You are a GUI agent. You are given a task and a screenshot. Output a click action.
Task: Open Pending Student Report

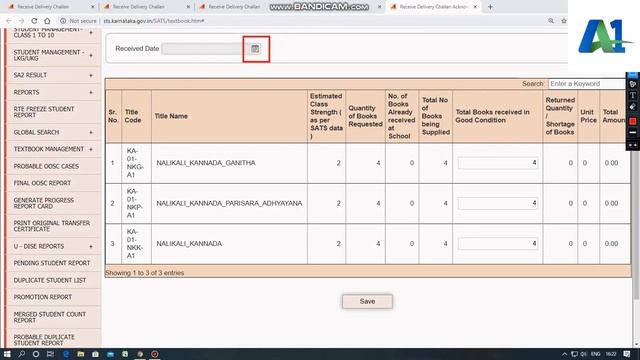(52, 263)
